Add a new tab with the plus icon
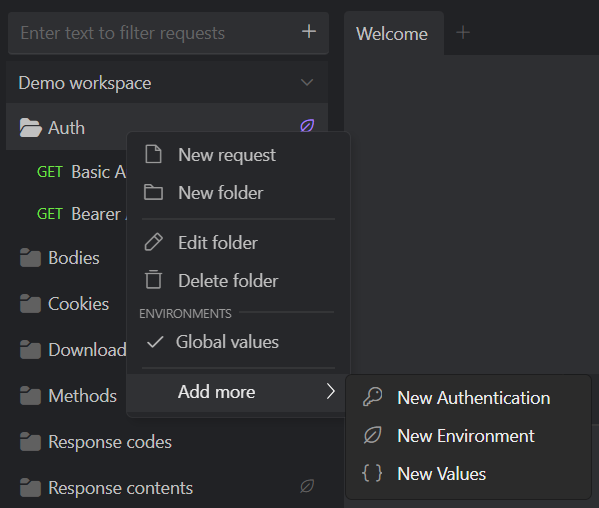This screenshot has height=508, width=599. 463,33
